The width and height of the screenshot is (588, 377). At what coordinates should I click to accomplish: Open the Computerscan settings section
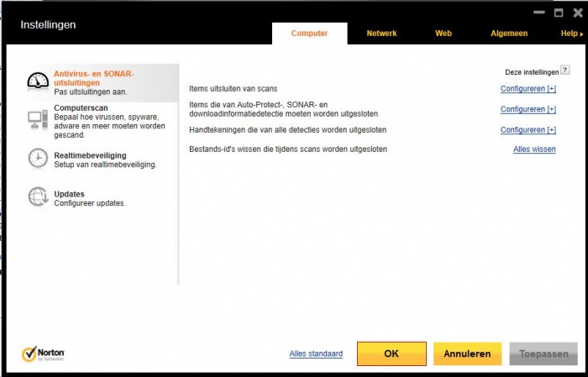102,121
